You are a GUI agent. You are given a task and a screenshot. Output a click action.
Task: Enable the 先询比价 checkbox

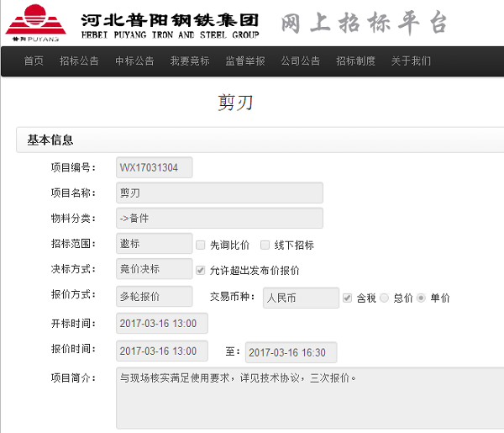(201, 246)
